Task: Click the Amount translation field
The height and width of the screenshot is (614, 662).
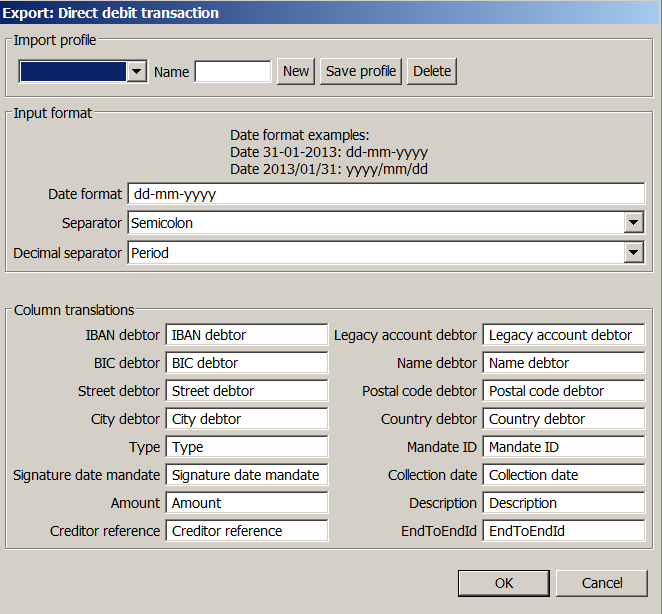Action: click(247, 503)
